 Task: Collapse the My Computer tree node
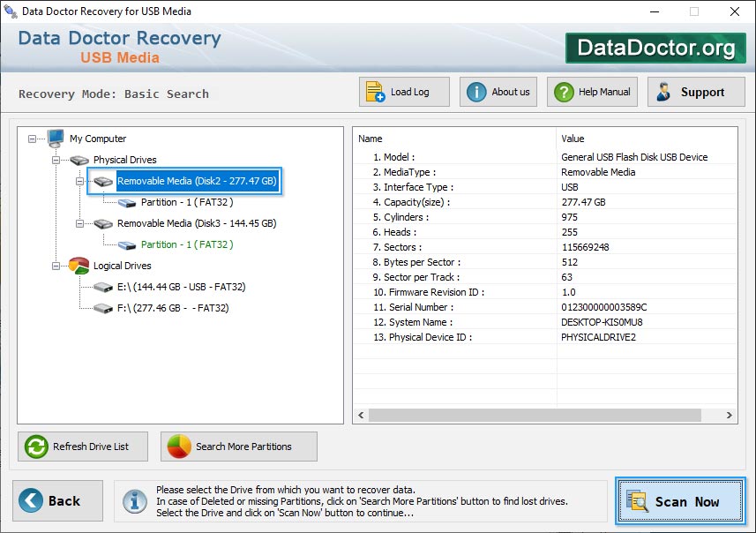click(x=32, y=139)
